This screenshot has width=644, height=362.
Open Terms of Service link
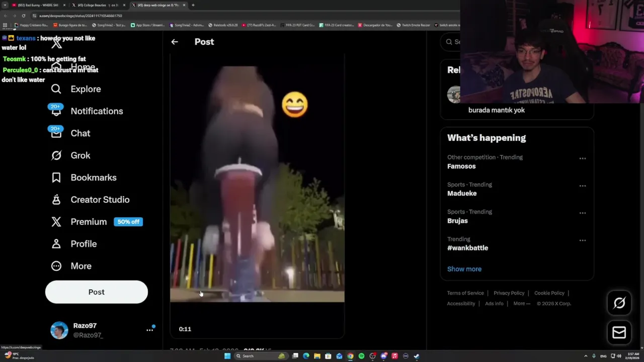pyautogui.click(x=465, y=293)
